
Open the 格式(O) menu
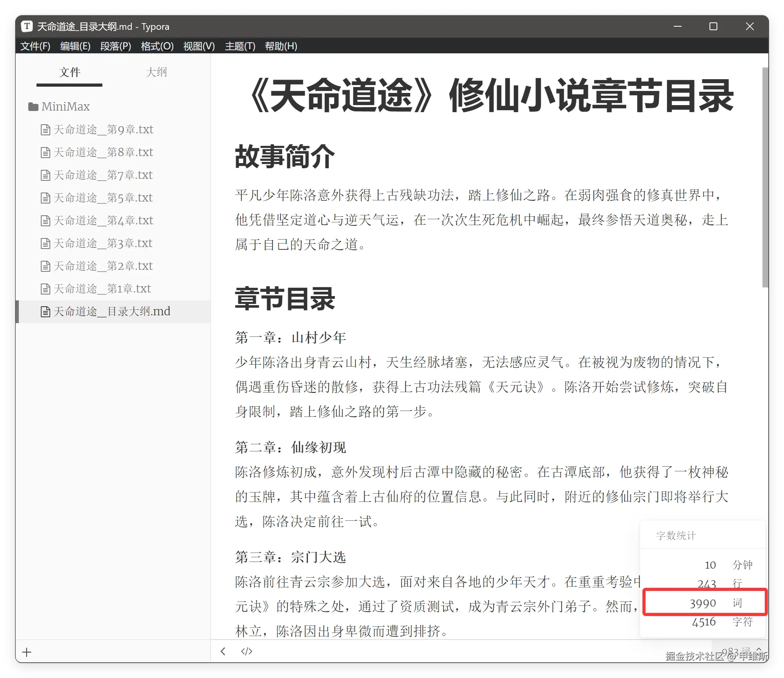pyautogui.click(x=157, y=46)
